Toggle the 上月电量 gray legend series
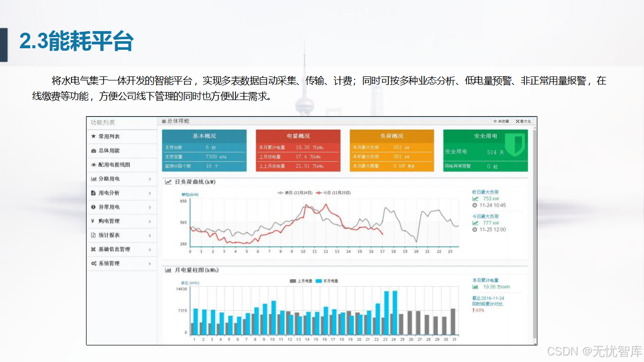Viewport: 644px width, 362px height. [301, 281]
